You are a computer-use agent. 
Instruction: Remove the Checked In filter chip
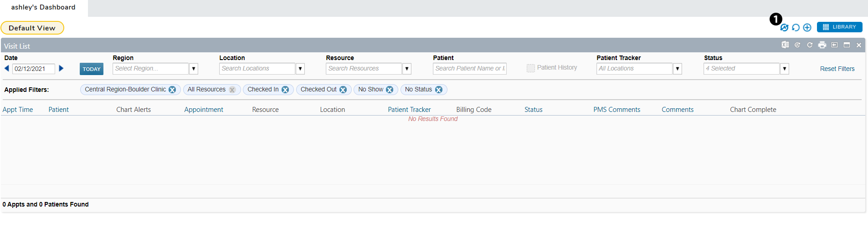[285, 90]
